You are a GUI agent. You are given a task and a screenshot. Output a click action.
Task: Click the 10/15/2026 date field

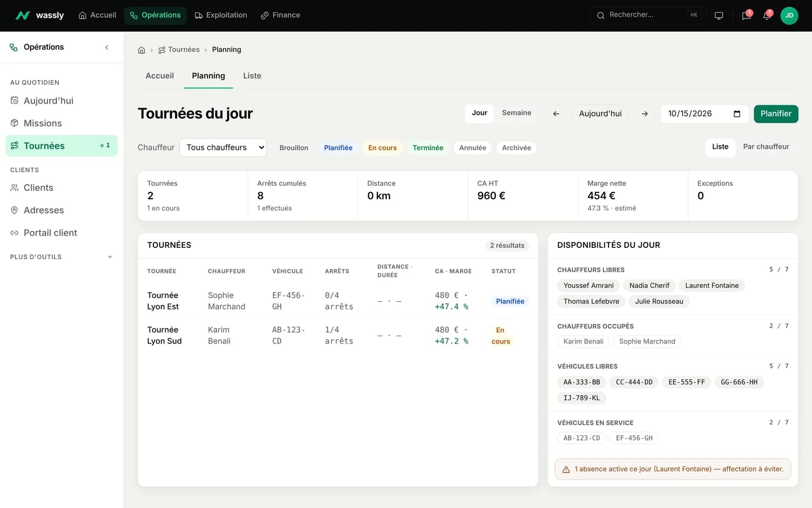(x=704, y=114)
